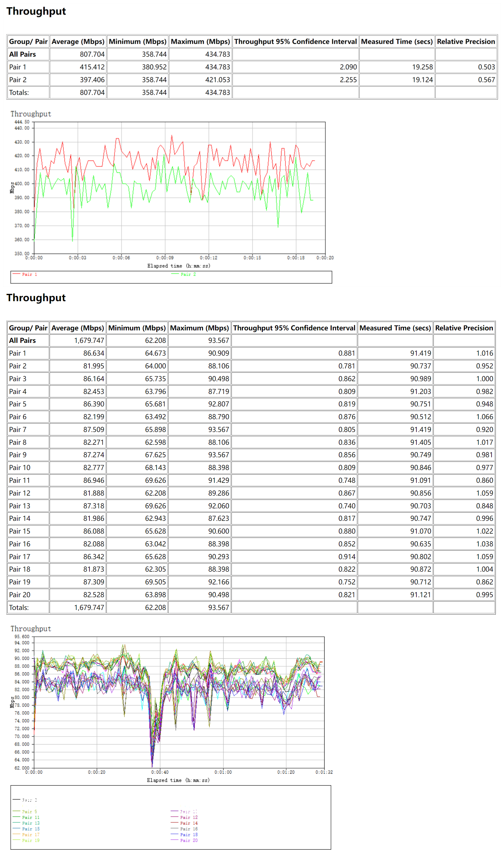
Task: Click the 0:01:00 time label on the second chart
Action: click(223, 772)
